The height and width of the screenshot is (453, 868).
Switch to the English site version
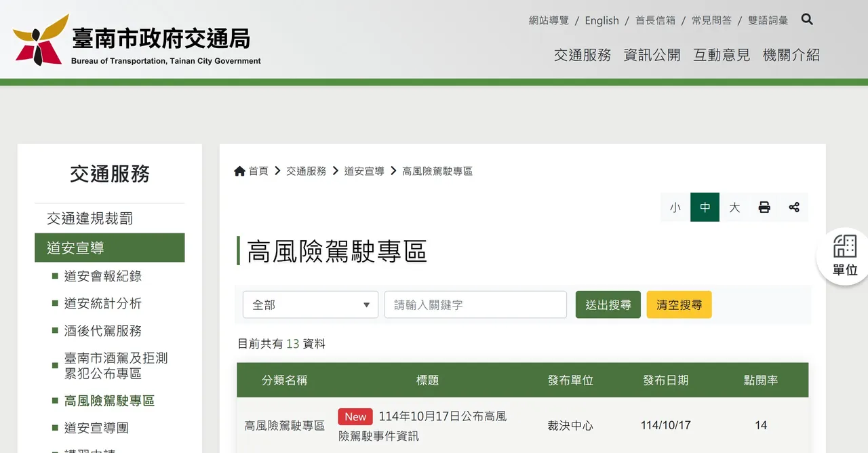pos(601,20)
